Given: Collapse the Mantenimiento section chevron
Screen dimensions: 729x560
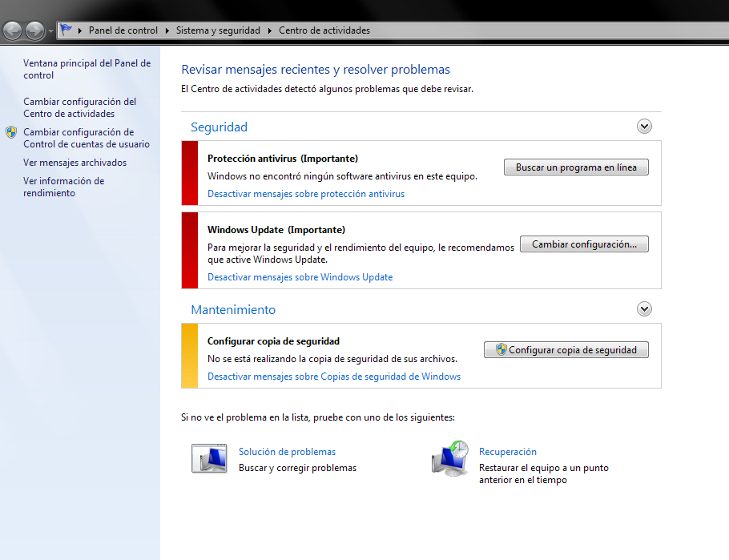Looking at the screenshot, I should click(644, 308).
